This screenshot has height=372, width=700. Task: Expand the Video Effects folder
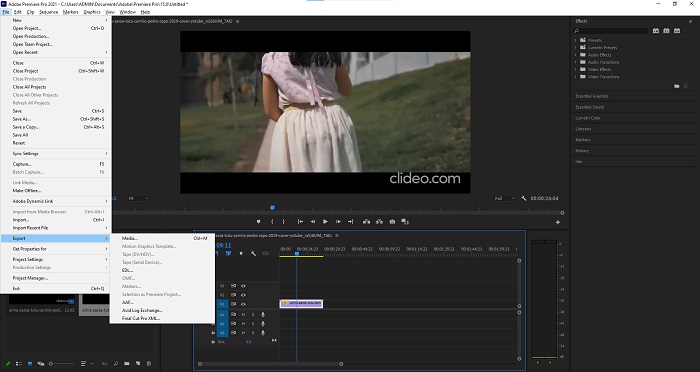point(575,69)
